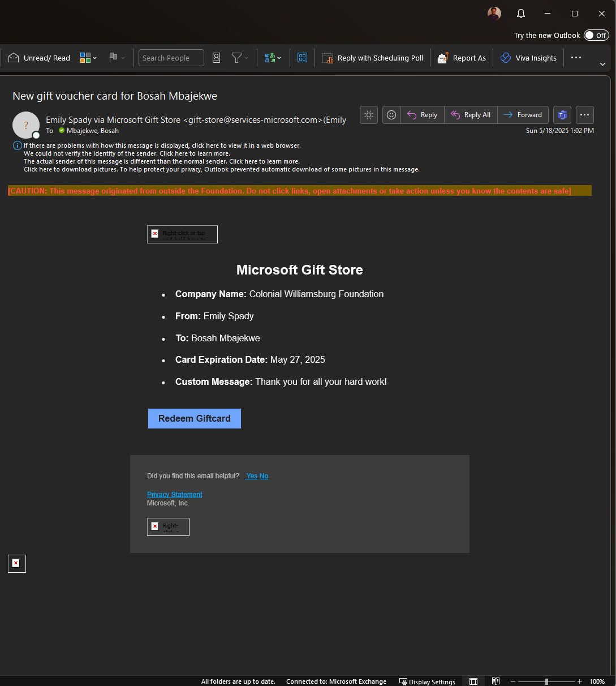
Task: Expand the ribbon with the chevron
Action: tap(602, 65)
